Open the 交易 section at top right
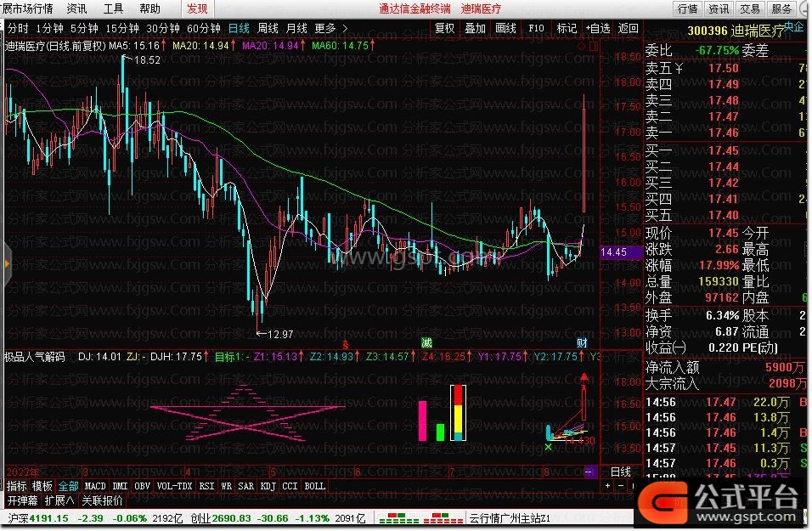Viewport: 812px width, 531px height. (749, 8)
